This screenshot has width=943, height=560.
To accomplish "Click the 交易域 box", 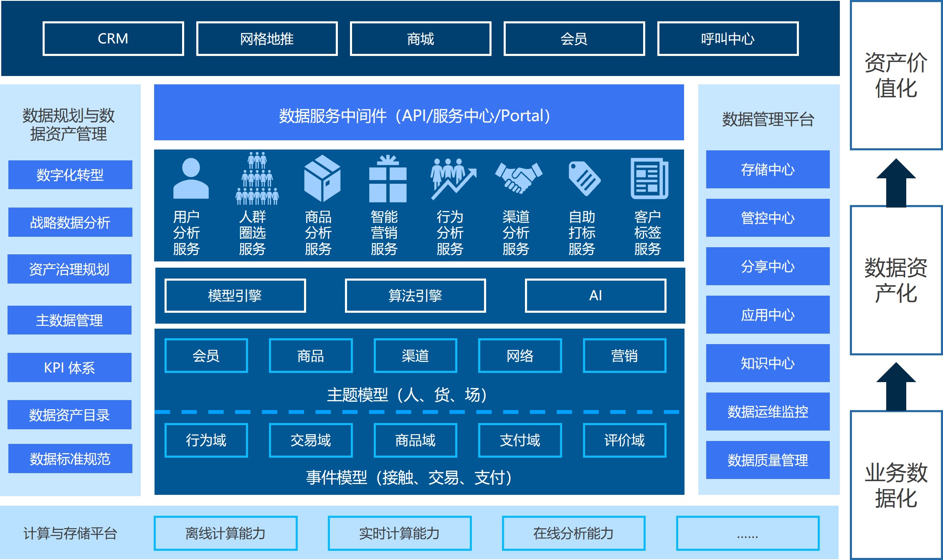I will click(x=311, y=440).
